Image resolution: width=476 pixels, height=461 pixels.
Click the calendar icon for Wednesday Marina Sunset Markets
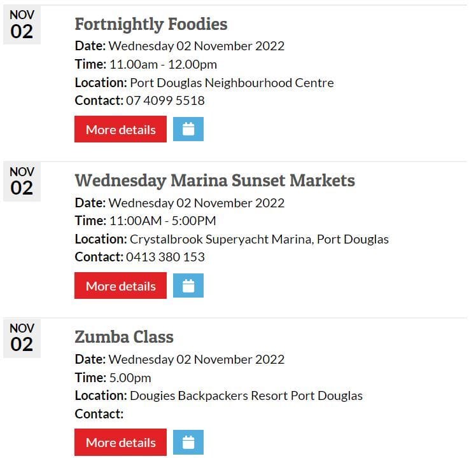click(x=188, y=286)
